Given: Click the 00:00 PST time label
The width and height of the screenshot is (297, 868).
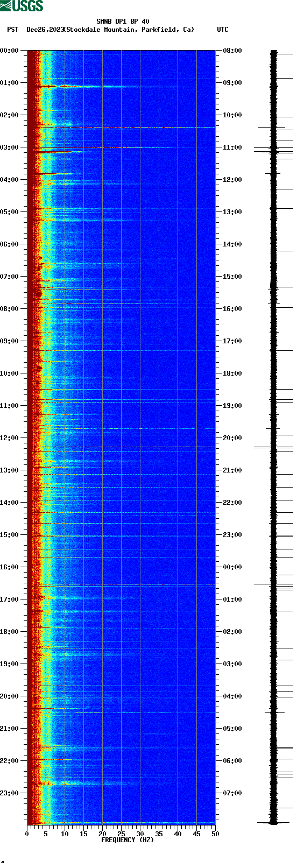Looking at the screenshot, I should (9, 51).
